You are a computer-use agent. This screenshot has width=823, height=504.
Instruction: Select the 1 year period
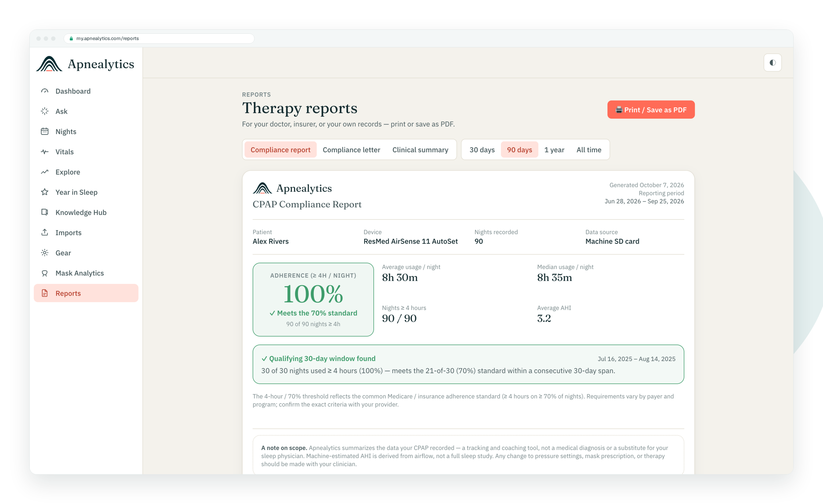(x=554, y=150)
